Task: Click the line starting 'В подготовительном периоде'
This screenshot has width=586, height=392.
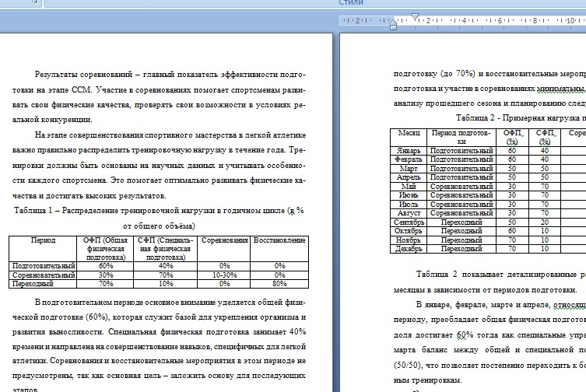Action: point(170,302)
